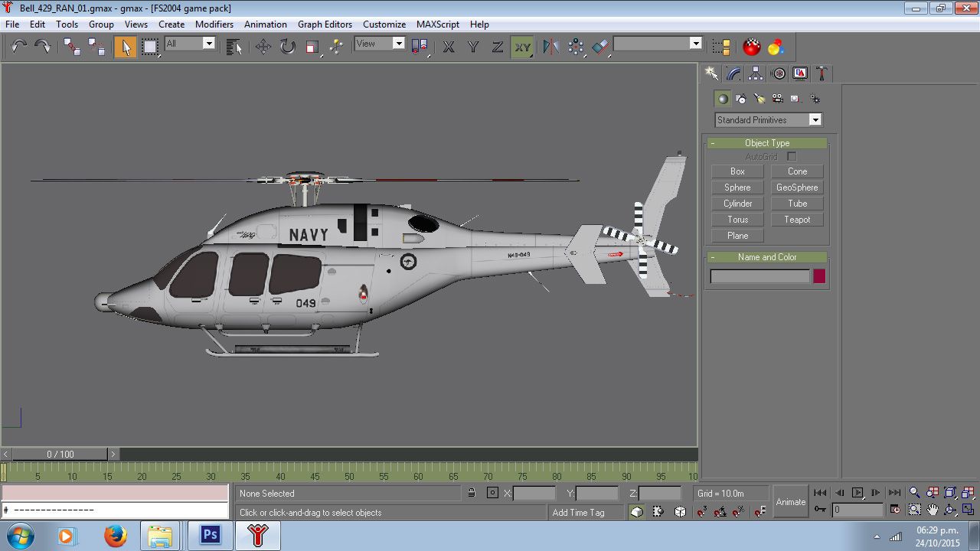Activate the Select and Rotate tool
This screenshot has height=551, width=980.
pyautogui.click(x=287, y=47)
